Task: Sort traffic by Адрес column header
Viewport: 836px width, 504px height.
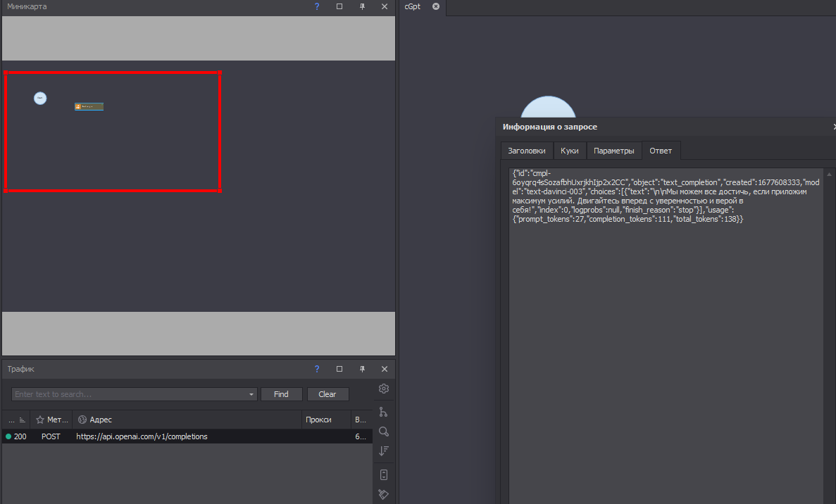Action: click(189, 420)
